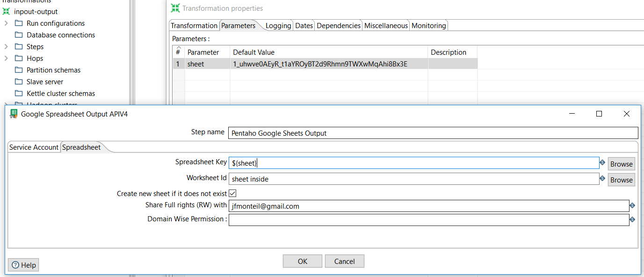Click Default Value column header

pyautogui.click(x=329, y=52)
